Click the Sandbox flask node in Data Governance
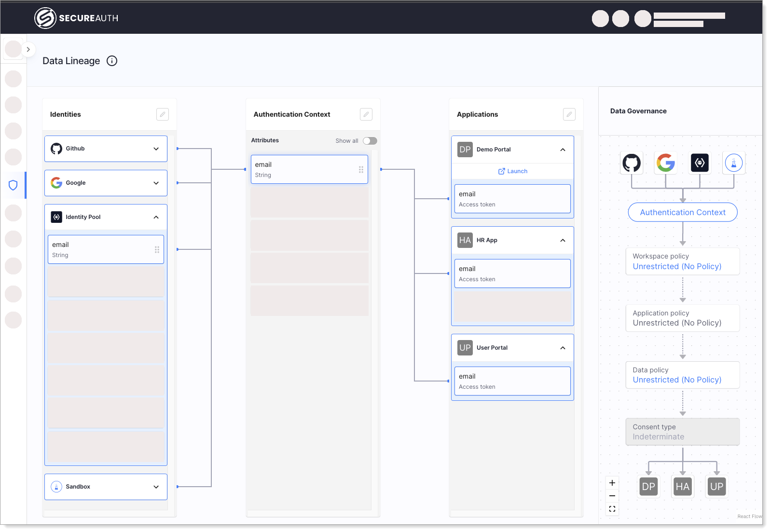 pyautogui.click(x=734, y=163)
